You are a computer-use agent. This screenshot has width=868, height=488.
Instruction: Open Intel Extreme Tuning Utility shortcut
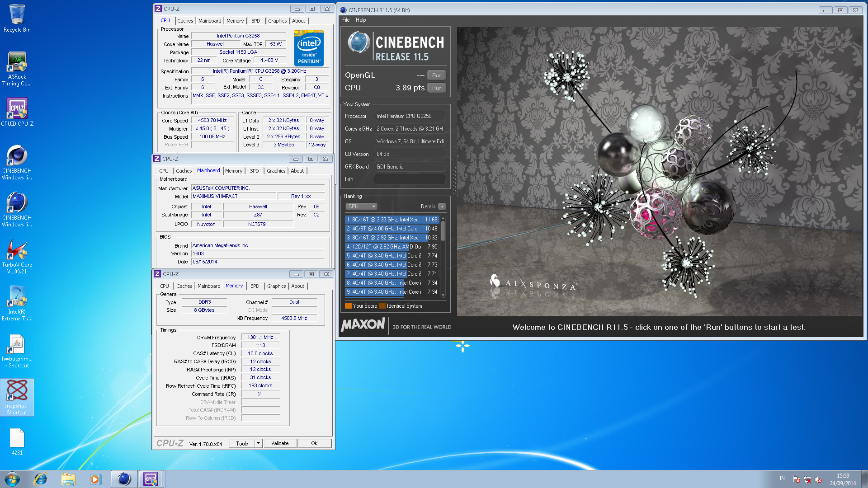17,304
